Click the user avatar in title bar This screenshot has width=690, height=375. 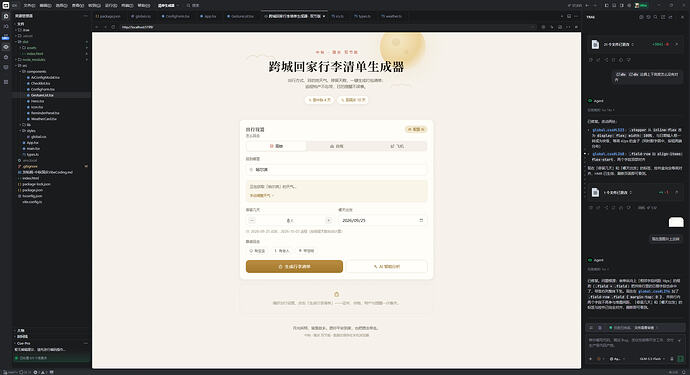click(x=637, y=5)
